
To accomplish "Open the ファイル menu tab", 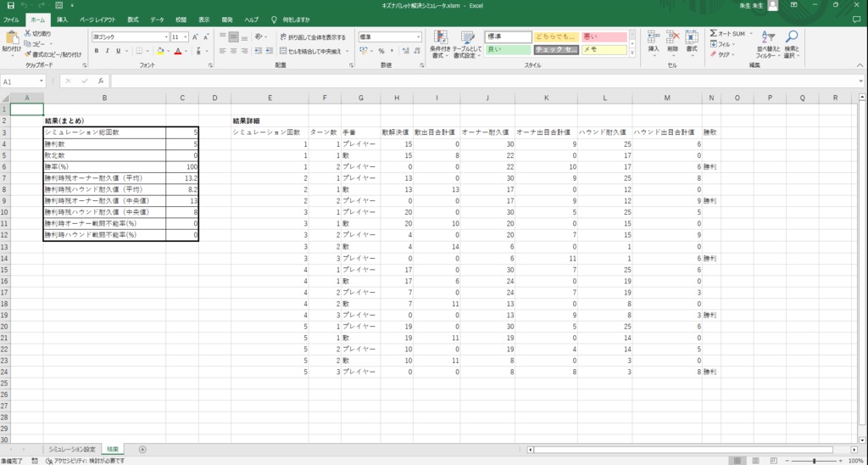I will coord(11,20).
